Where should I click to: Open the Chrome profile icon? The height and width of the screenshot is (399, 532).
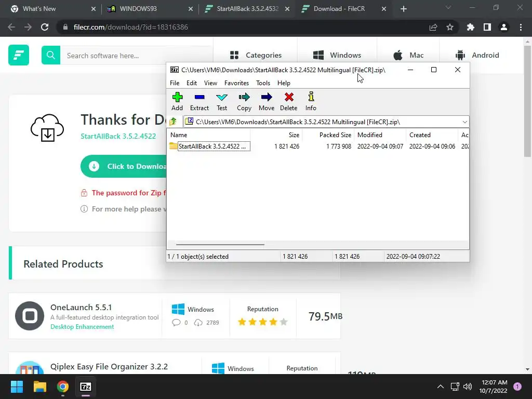(504, 27)
